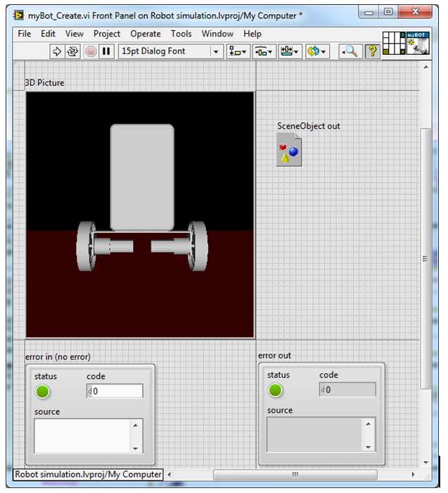Open the Project menu
The height and width of the screenshot is (493, 448).
(107, 34)
